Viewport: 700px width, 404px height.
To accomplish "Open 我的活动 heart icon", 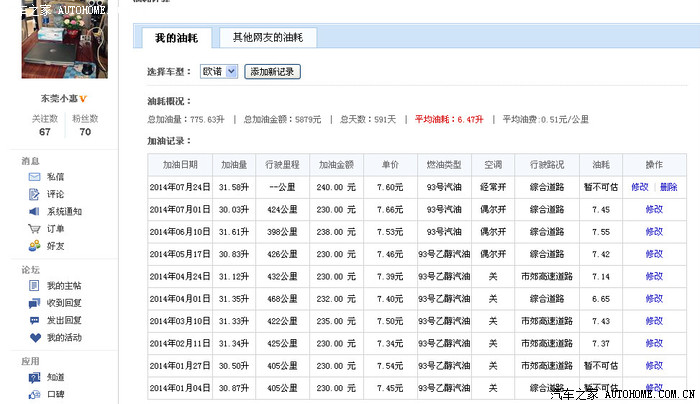I will point(35,338).
